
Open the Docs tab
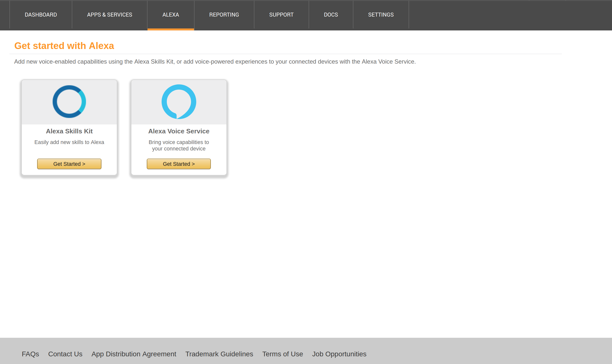[331, 15]
